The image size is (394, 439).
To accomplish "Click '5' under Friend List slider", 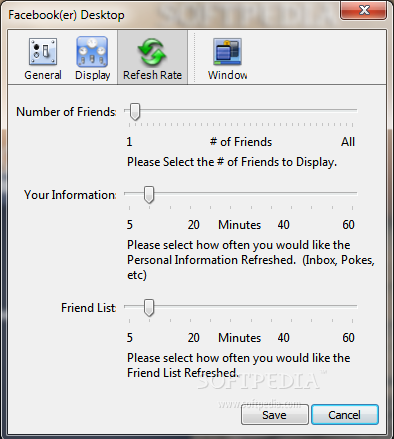I will point(130,338).
